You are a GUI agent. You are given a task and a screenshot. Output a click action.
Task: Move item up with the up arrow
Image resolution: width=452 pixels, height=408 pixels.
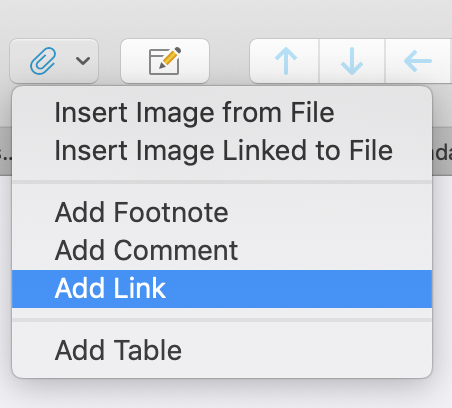tap(286, 61)
